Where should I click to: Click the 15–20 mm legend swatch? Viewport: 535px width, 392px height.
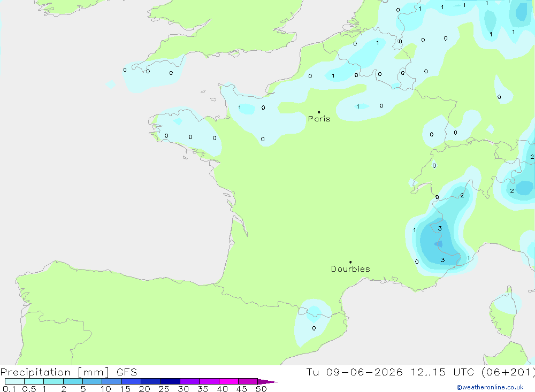(131, 381)
